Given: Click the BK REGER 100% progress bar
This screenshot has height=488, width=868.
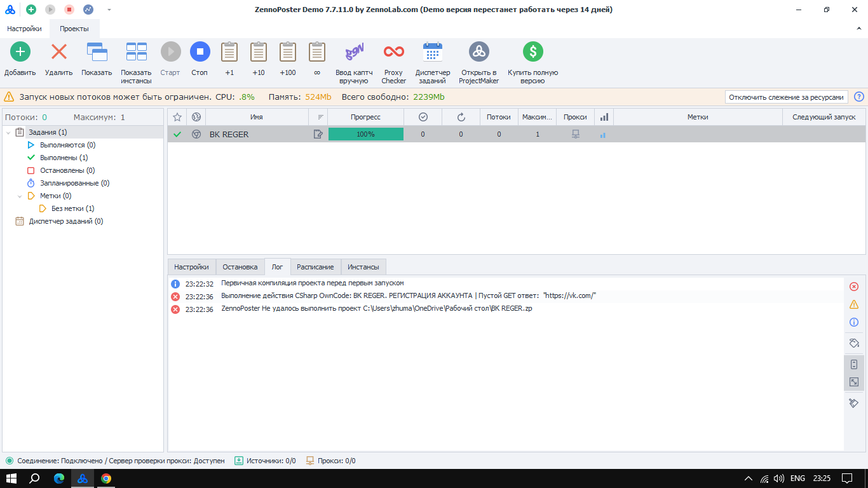Looking at the screenshot, I should [x=366, y=134].
